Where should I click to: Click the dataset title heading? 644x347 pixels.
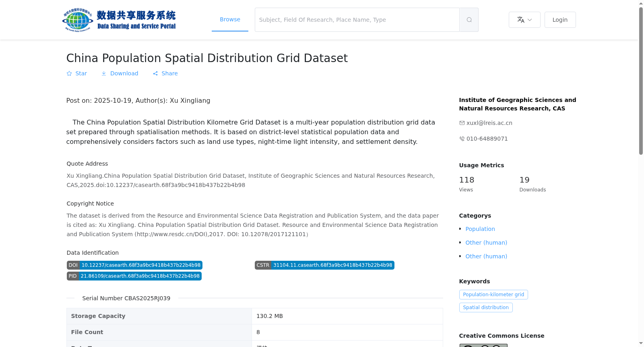click(207, 58)
